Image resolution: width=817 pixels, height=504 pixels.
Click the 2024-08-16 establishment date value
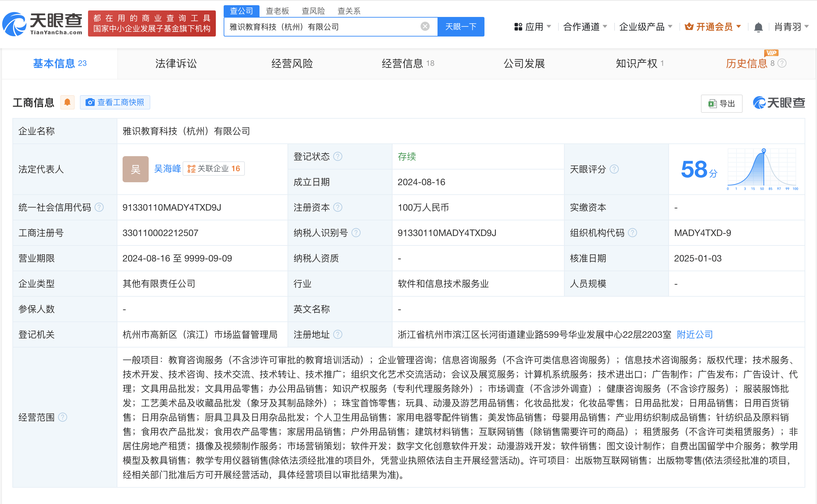pyautogui.click(x=421, y=182)
